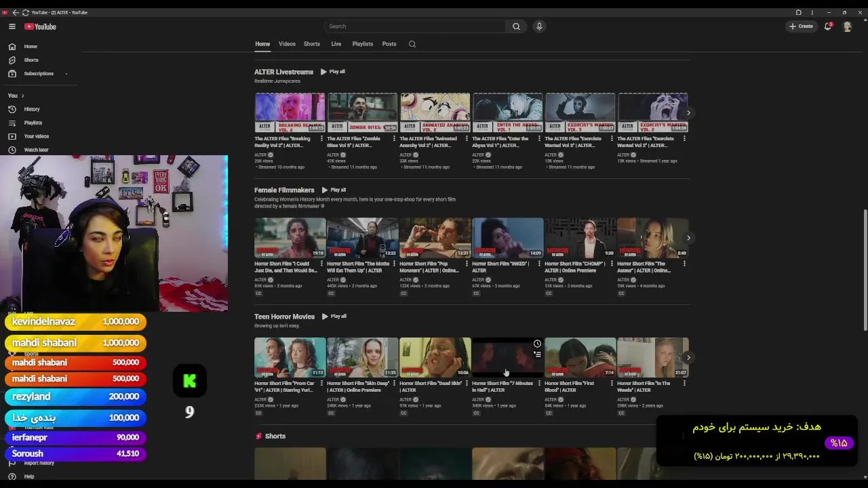Viewport: 868px width, 488px height.
Task: Open History in the sidebar
Action: (32, 109)
